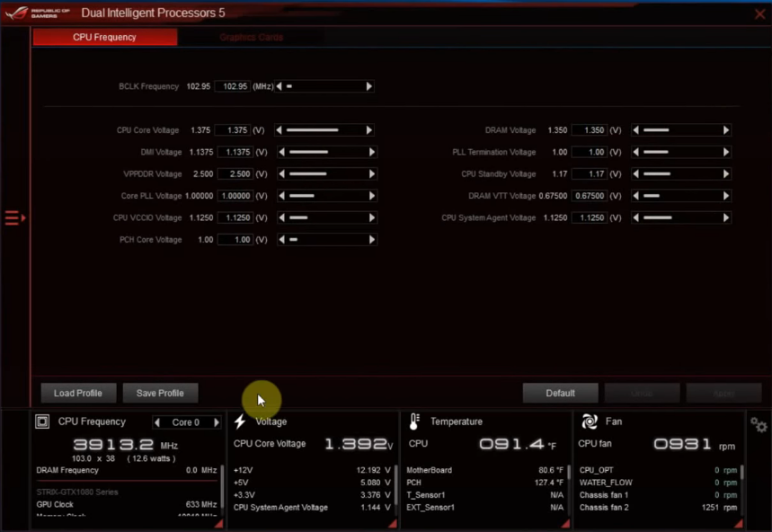Open the side menu hamburger icon
772x532 pixels.
pos(14,217)
